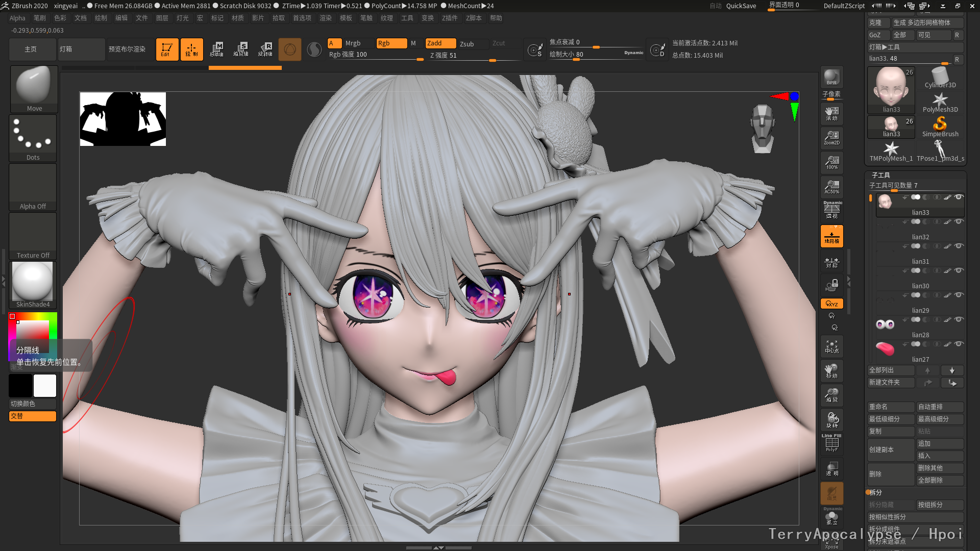Click the camera lock icon

tap(831, 285)
